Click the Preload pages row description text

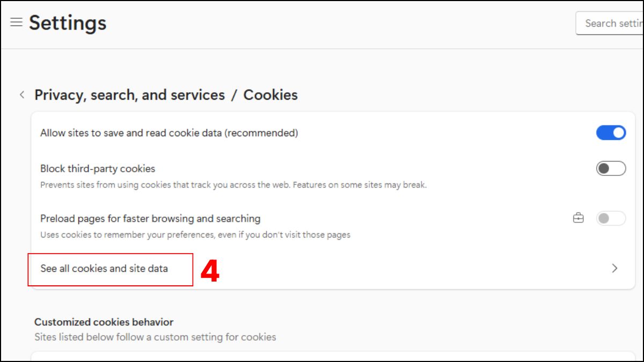click(x=195, y=234)
